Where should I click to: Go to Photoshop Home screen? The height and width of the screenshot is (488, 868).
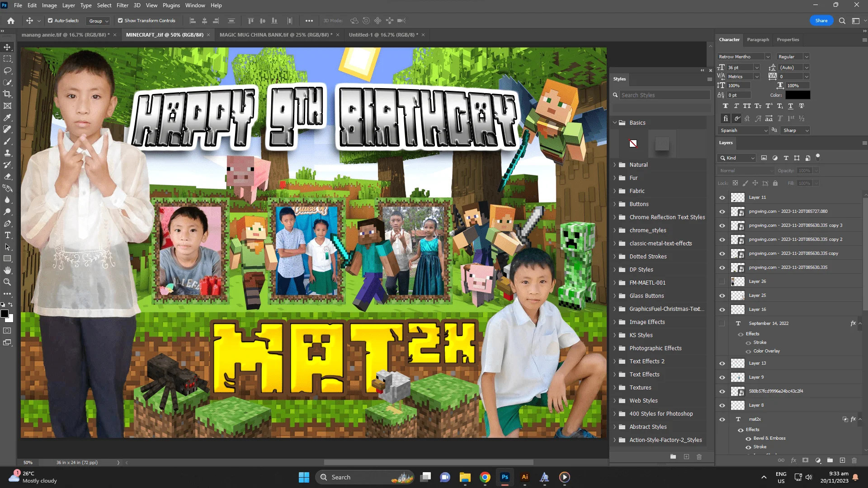pos(11,20)
